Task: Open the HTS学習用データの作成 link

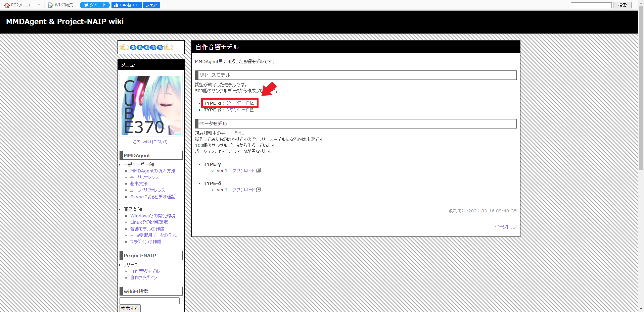Action: click(x=153, y=235)
